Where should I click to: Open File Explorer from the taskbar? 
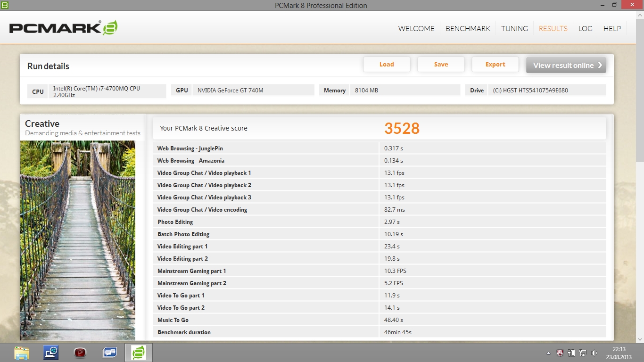[21, 353]
